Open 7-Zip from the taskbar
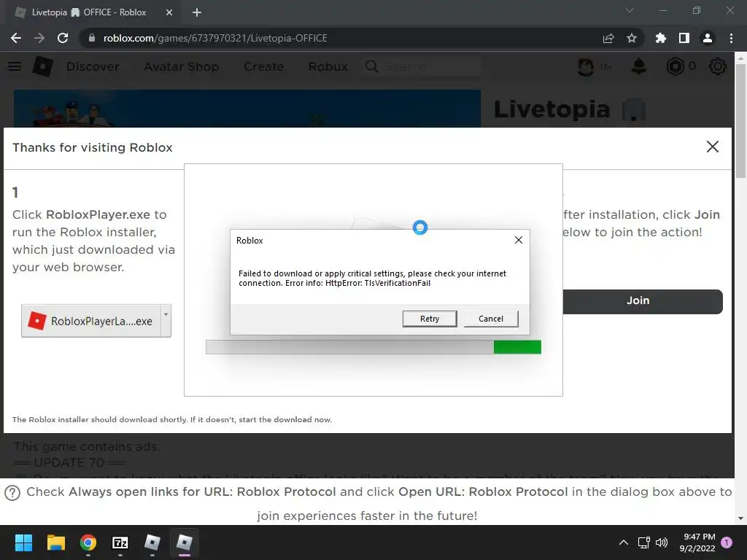 click(x=120, y=542)
